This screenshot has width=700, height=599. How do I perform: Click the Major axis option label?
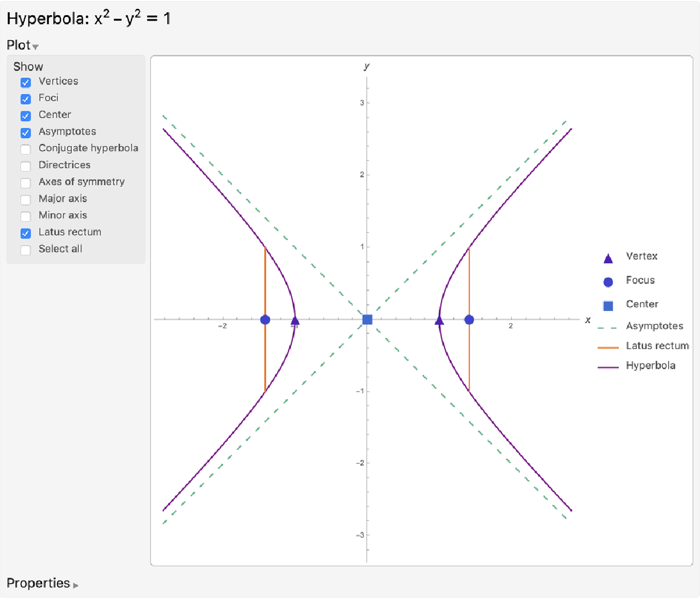pos(62,198)
